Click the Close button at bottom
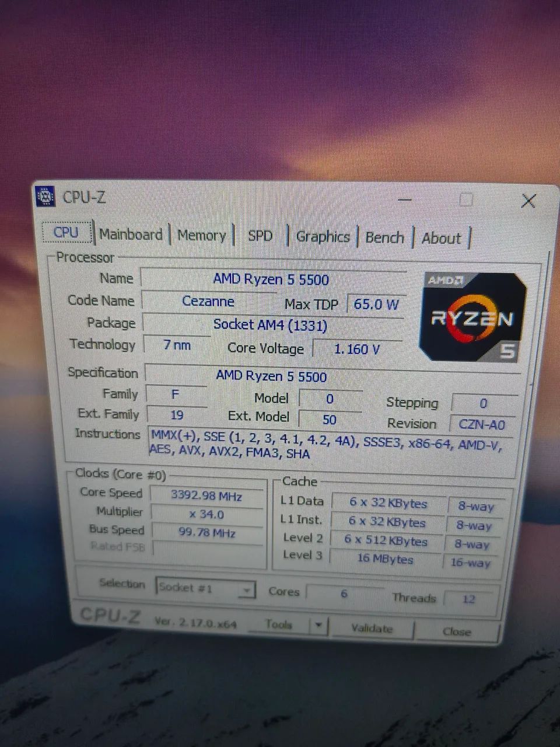Screen dimensions: 560x747 point(457,631)
